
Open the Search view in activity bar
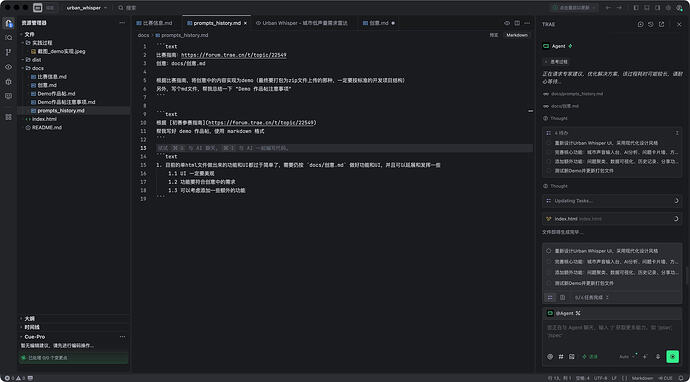pyautogui.click(x=8, y=38)
